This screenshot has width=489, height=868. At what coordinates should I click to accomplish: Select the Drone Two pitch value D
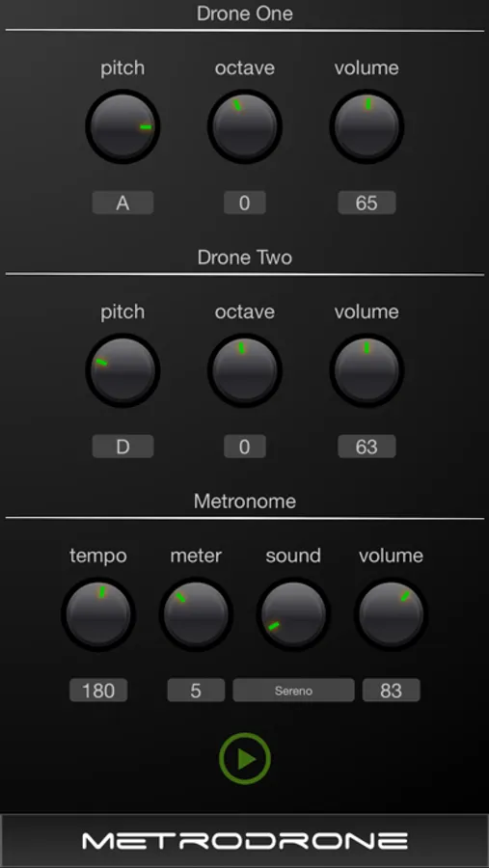(122, 447)
